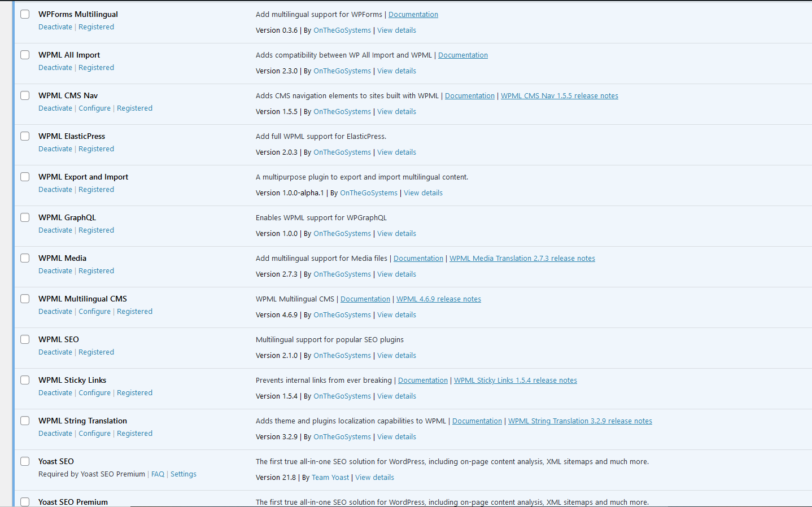Open WPML Sticky Links Documentation
The width and height of the screenshot is (812, 507).
tap(423, 381)
